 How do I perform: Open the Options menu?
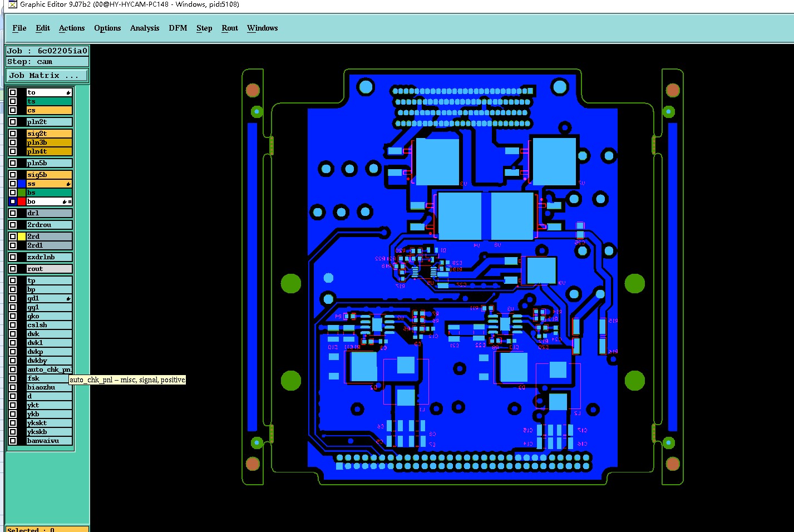(107, 28)
